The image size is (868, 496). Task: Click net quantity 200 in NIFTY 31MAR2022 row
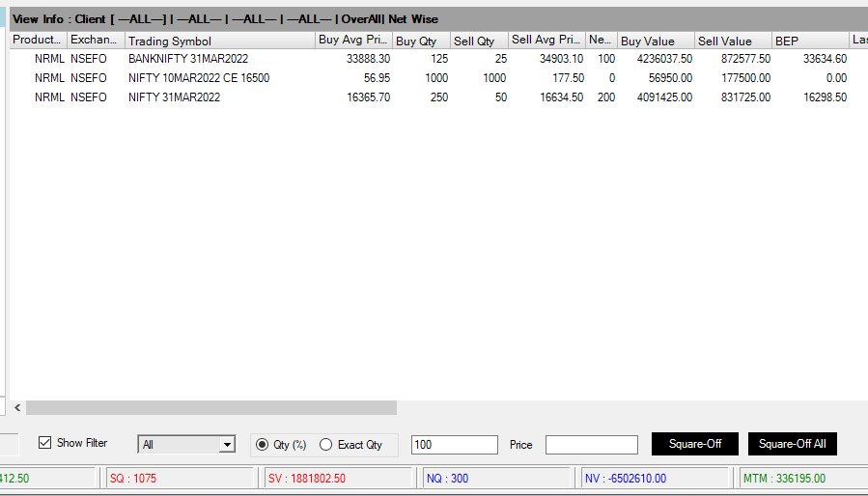[x=606, y=97]
